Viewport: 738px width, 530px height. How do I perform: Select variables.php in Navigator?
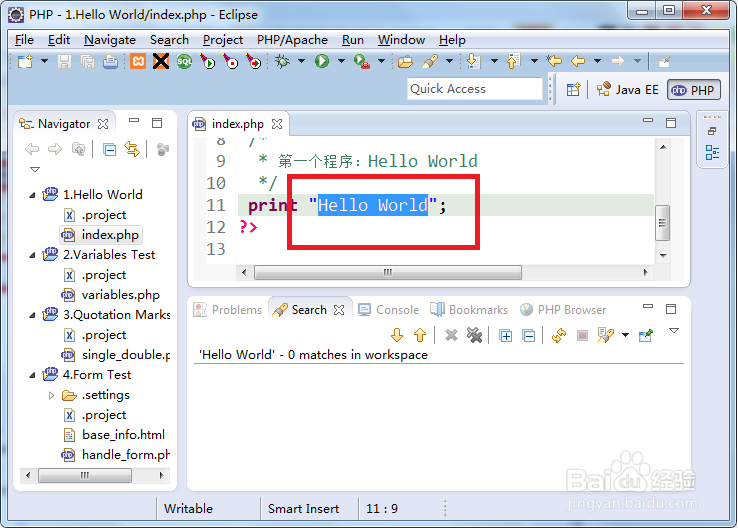pos(111,295)
